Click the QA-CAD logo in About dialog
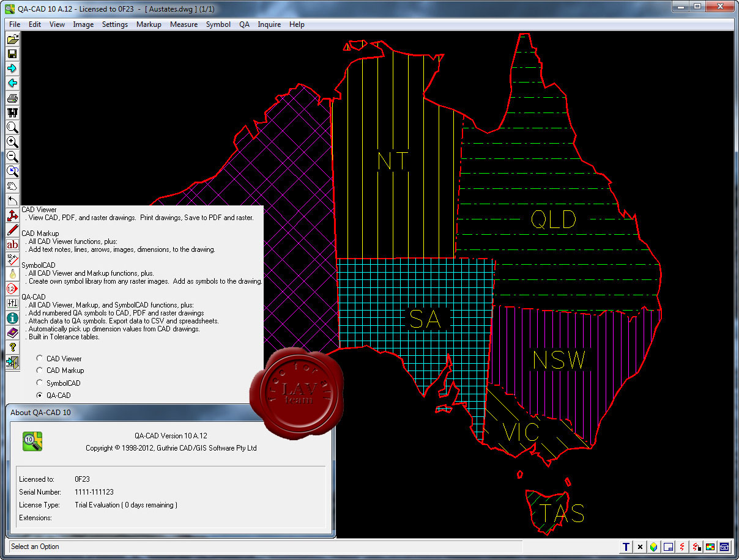This screenshot has width=739, height=560. tap(32, 441)
